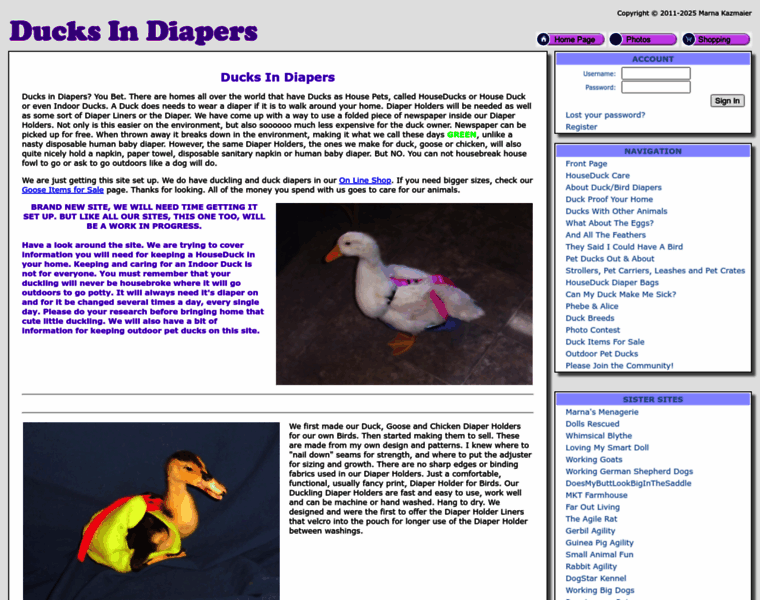Screen dimensions: 760x600
Task: Open Pet Ducks Out & About
Action: point(610,259)
